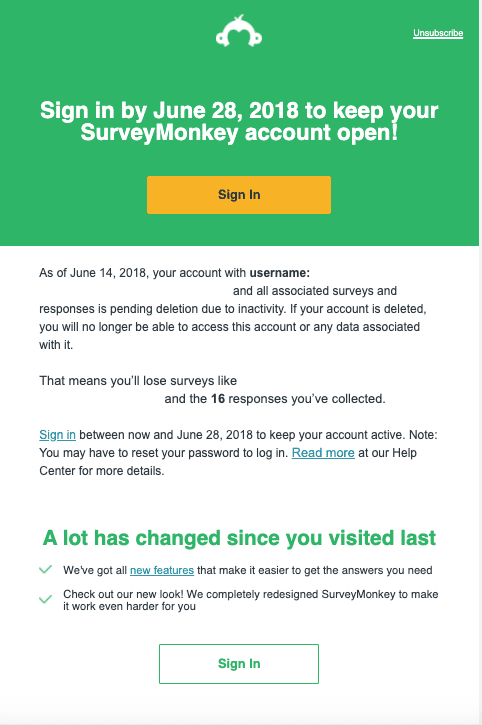
Task: Click the "A lot has changed" green heading
Action: point(239,538)
